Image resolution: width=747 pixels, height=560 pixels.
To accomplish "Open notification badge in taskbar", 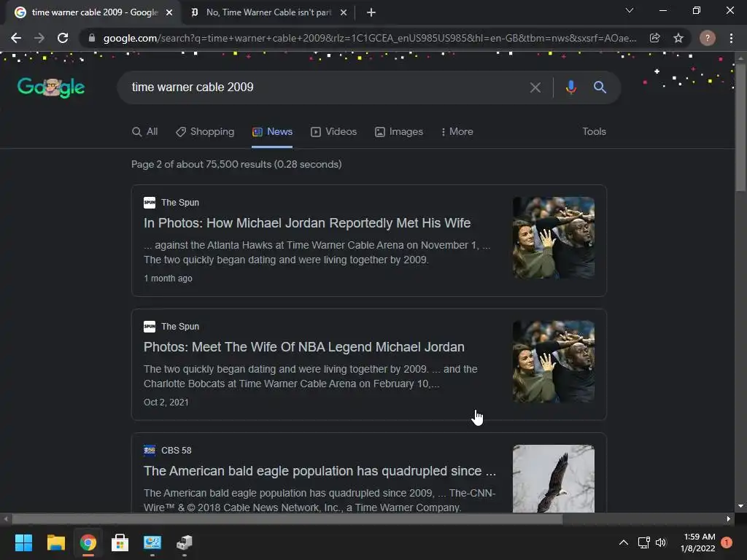I will [727, 542].
